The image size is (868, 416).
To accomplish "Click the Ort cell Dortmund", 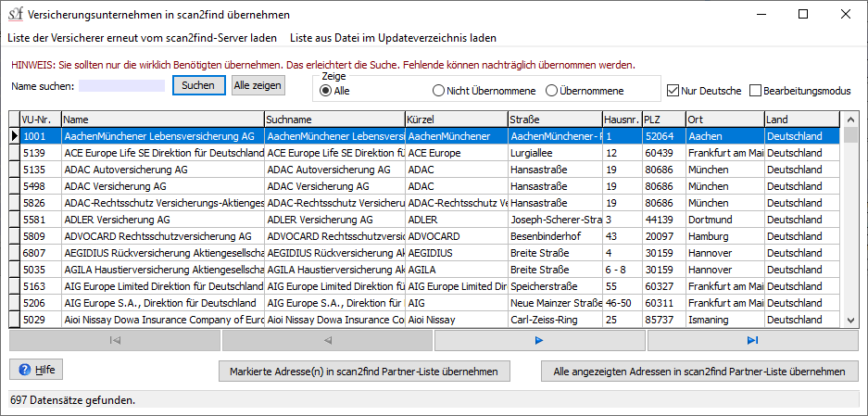I will [724, 220].
